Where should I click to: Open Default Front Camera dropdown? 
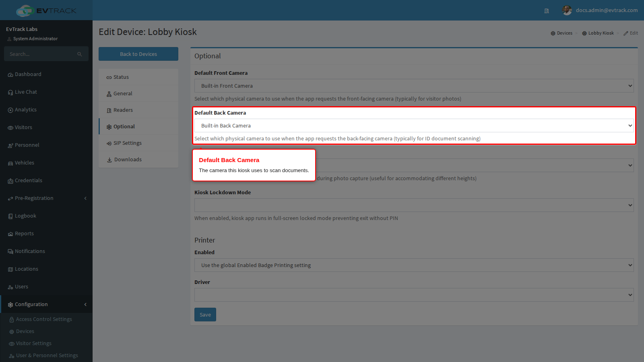pyautogui.click(x=414, y=86)
